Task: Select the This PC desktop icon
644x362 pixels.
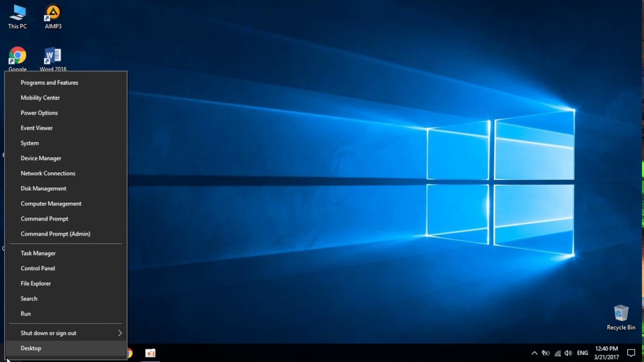Action: 18,17
